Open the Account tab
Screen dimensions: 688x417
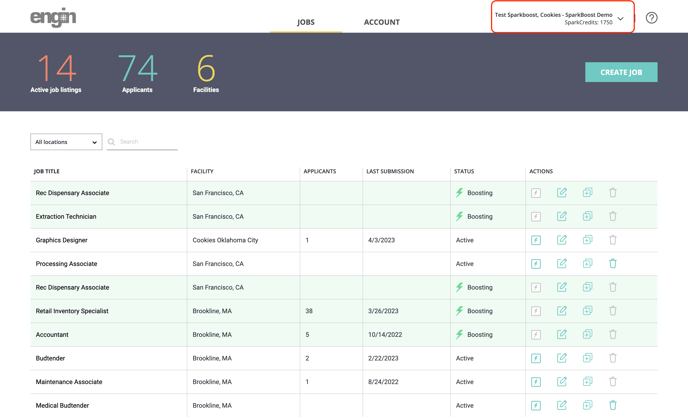point(381,22)
